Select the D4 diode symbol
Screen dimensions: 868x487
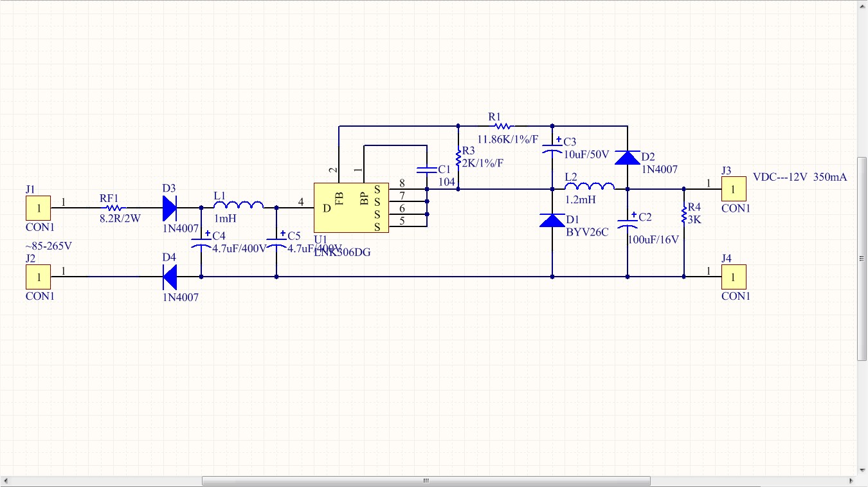click(170, 277)
